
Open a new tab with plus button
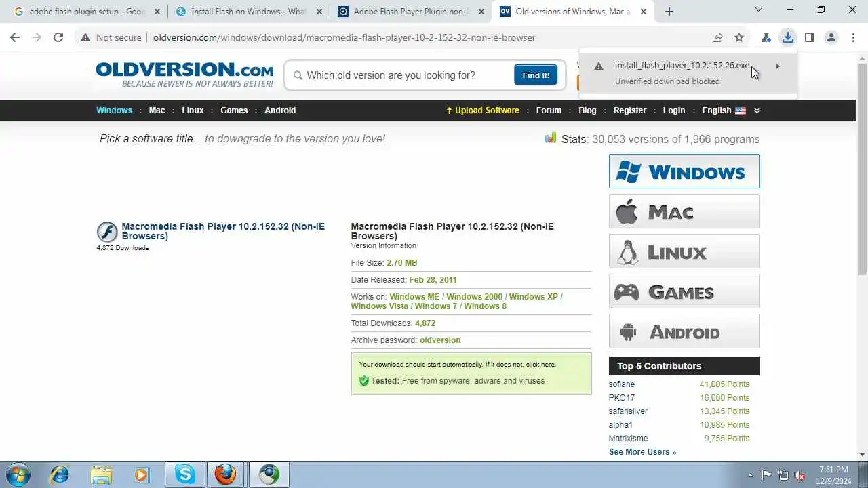point(669,11)
